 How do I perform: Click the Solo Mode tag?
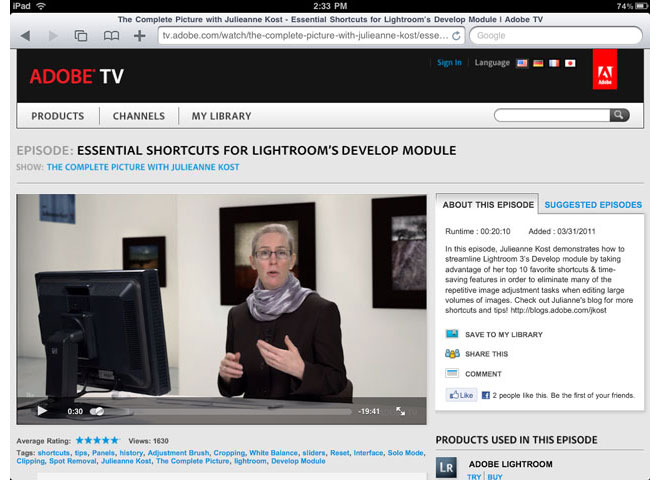pyautogui.click(x=405, y=453)
